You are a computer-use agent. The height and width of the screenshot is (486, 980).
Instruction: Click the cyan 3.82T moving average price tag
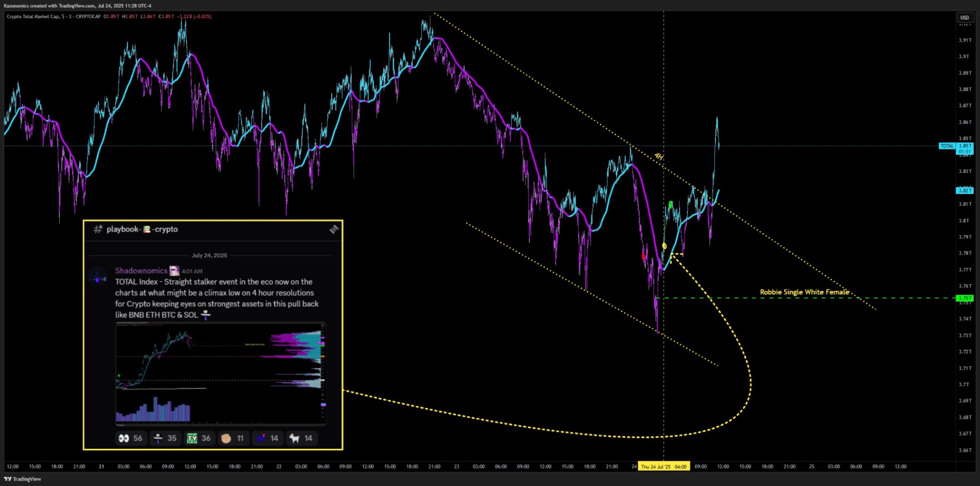(x=964, y=190)
